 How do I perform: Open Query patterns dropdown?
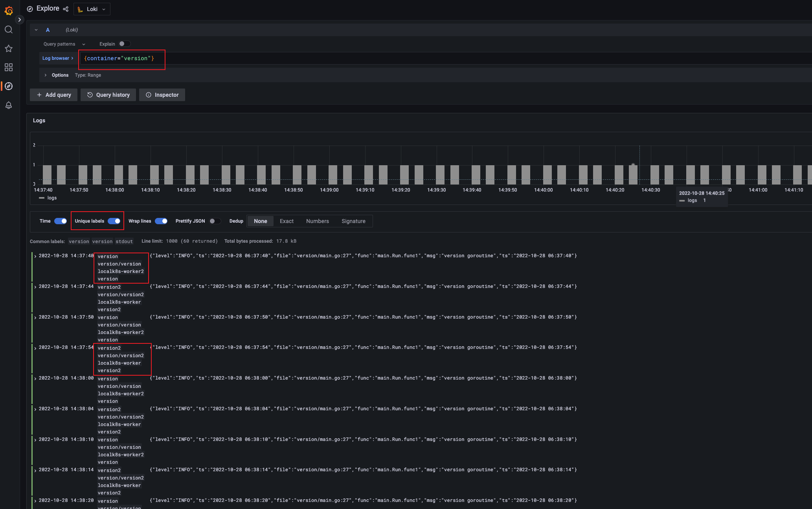coord(64,44)
